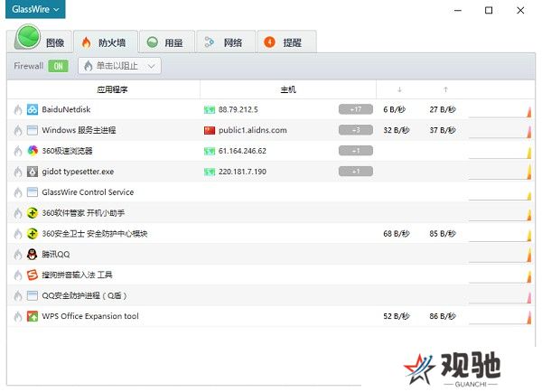
Task: Click the WPS Office Expansion tool mini graph
Action: tap(500, 318)
